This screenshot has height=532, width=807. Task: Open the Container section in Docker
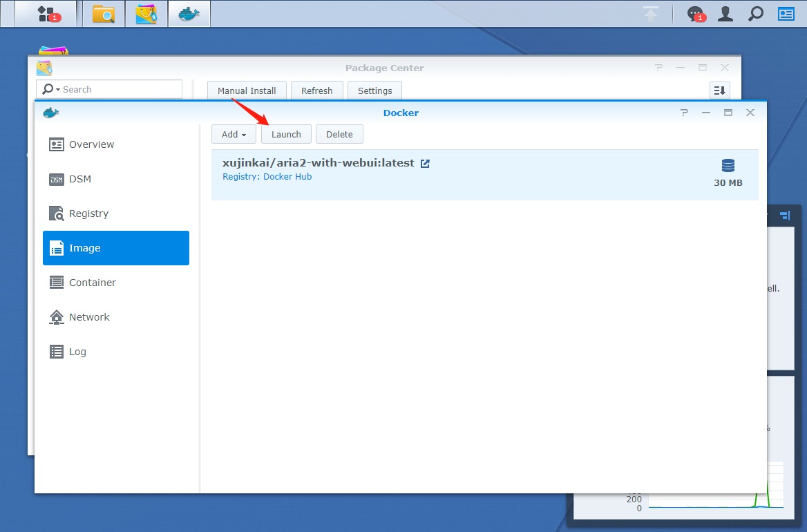point(116,283)
